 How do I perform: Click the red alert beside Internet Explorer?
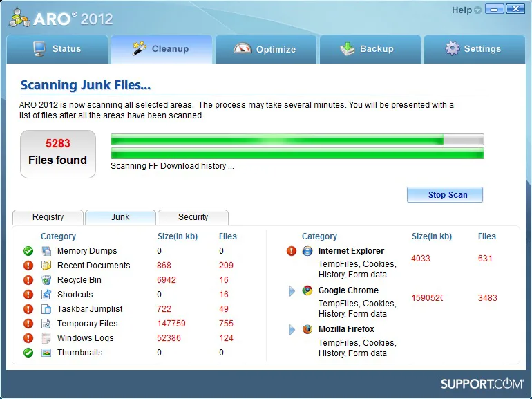pos(292,251)
